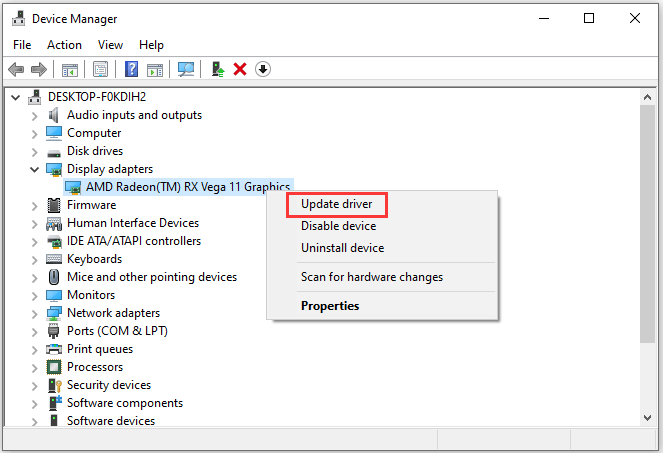Screen dimensions: 663x453
Task: Select AMD Radeon(TM) RX Vega 11 Graphics
Action: 188,187
